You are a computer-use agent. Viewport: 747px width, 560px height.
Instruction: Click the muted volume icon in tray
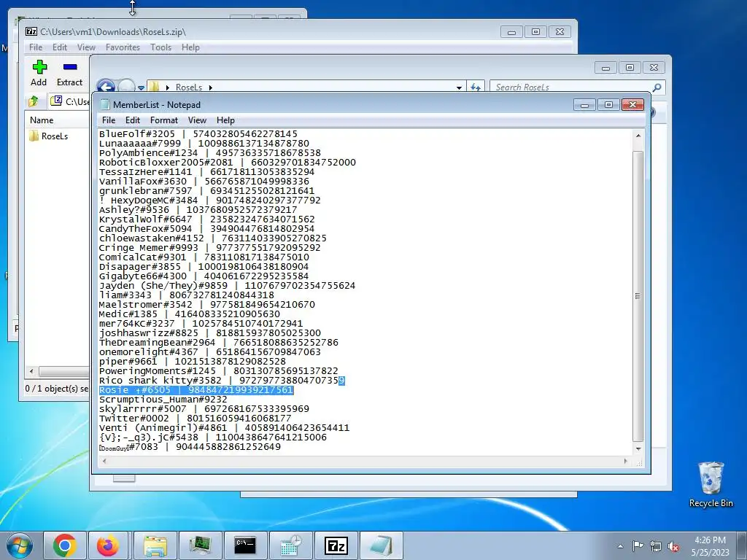pos(673,546)
